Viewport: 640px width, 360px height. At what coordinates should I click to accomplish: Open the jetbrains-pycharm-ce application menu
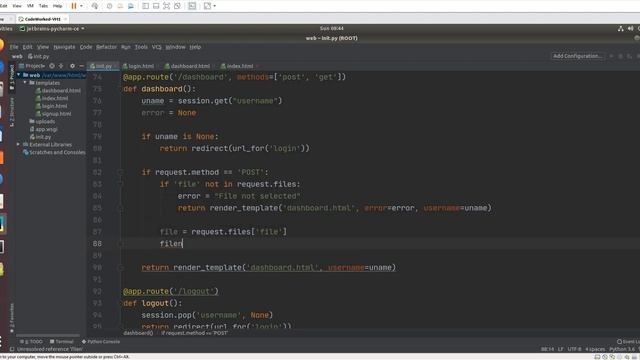click(52, 29)
